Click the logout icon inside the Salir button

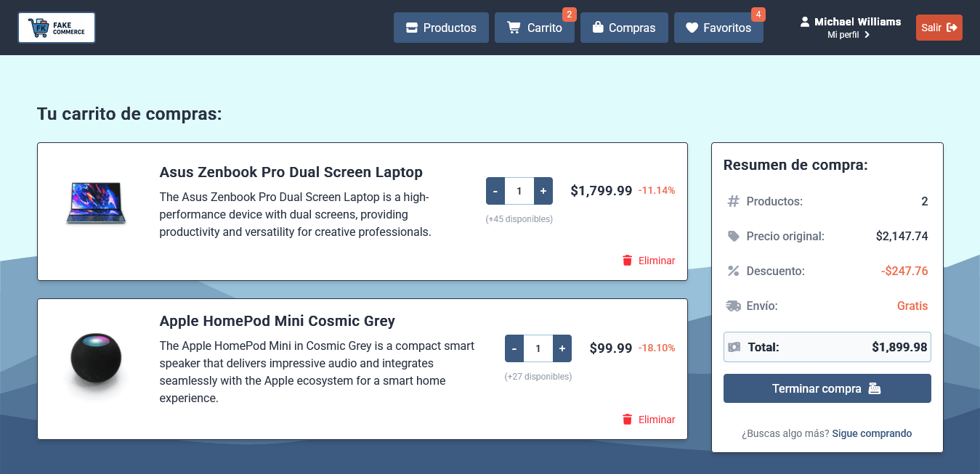click(952, 27)
